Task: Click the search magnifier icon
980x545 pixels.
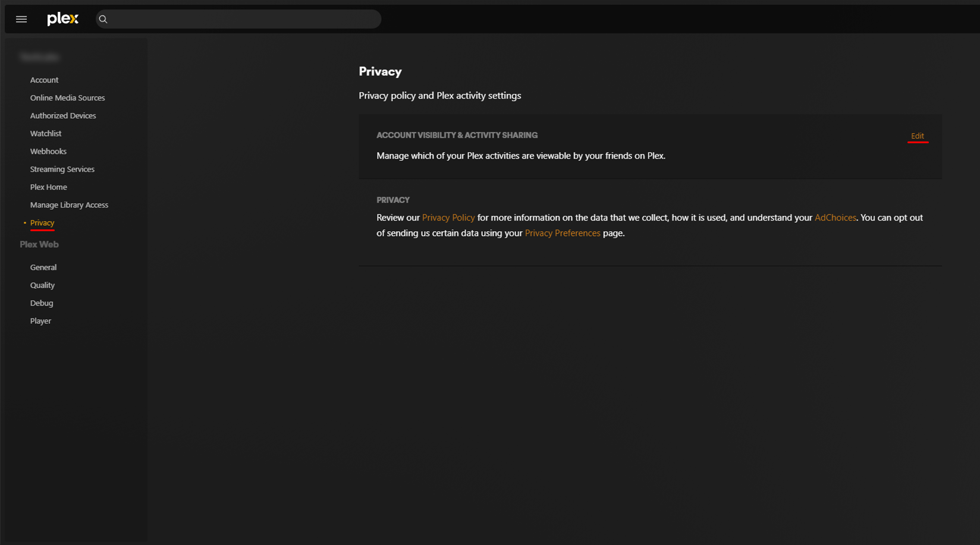Action: point(103,19)
